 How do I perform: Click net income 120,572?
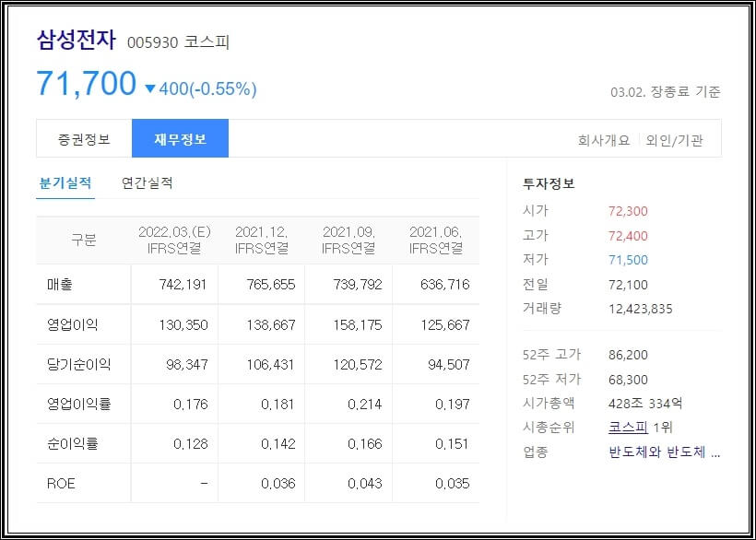pyautogui.click(x=358, y=364)
